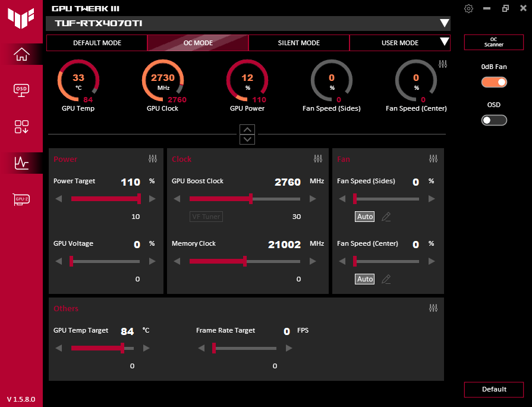Click version text V 1.5.8.0
This screenshot has width=532, height=407.
21,399
